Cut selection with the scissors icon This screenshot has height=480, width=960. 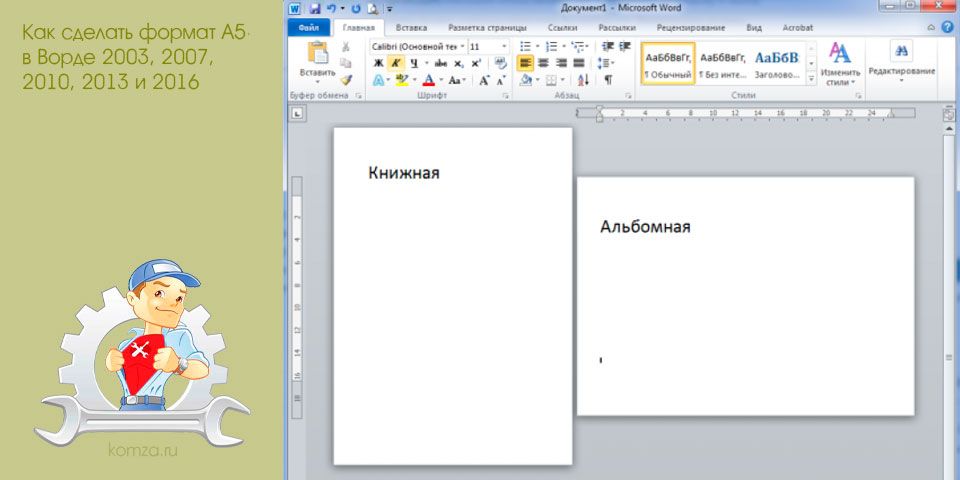point(345,47)
